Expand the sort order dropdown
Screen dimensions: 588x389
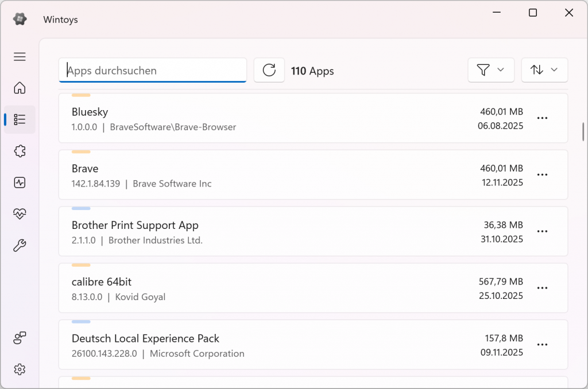544,70
